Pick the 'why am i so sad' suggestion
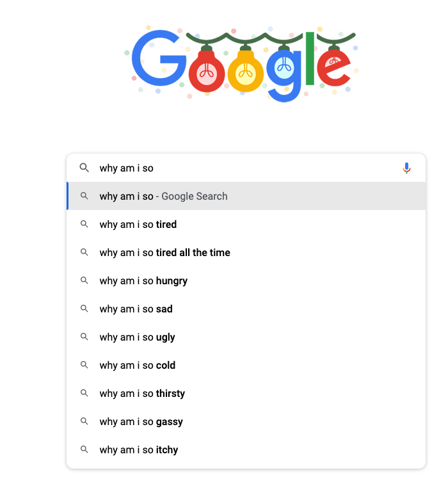This screenshot has height=484, width=448. 246,309
